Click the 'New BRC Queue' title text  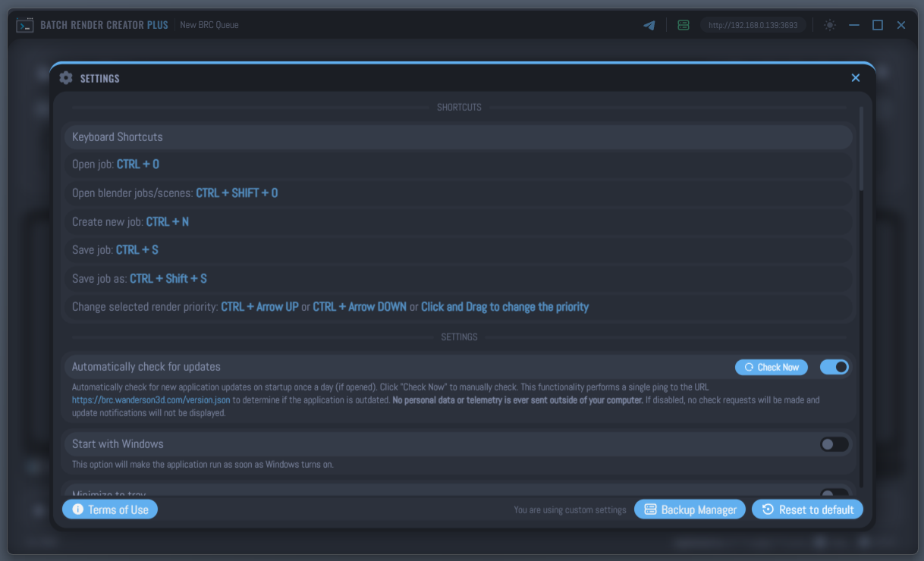coord(209,25)
